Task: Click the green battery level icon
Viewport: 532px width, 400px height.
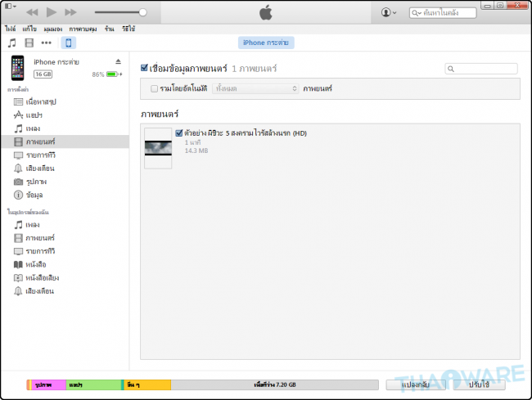Action: [x=112, y=74]
